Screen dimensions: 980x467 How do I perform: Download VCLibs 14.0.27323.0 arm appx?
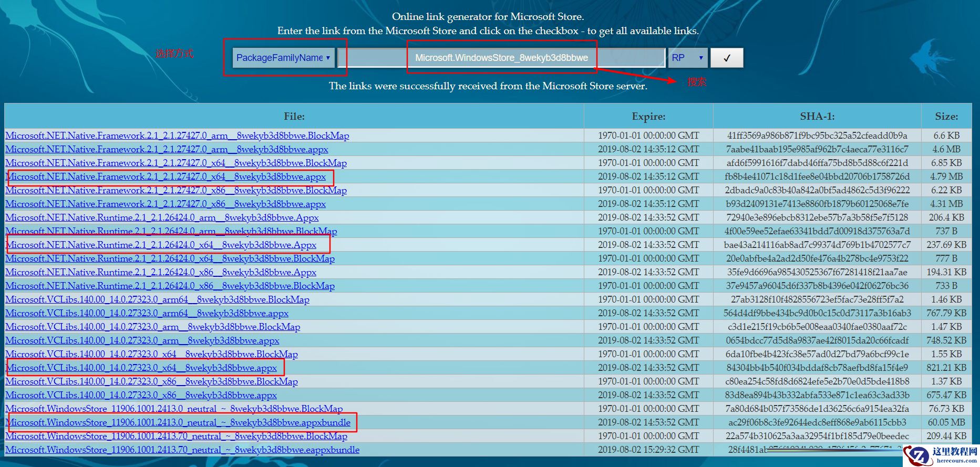[142, 340]
